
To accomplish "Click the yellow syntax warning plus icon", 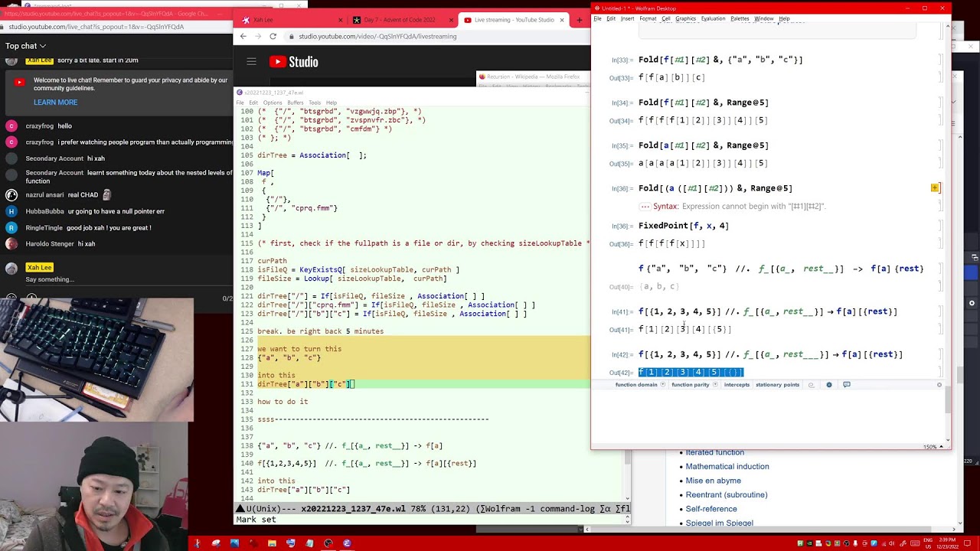I will [x=935, y=187].
